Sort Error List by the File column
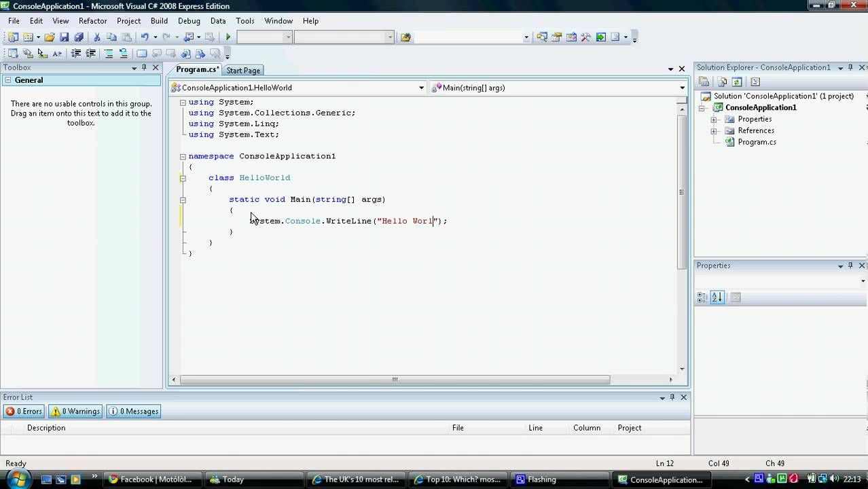The width and height of the screenshot is (868, 489). pyautogui.click(x=458, y=428)
